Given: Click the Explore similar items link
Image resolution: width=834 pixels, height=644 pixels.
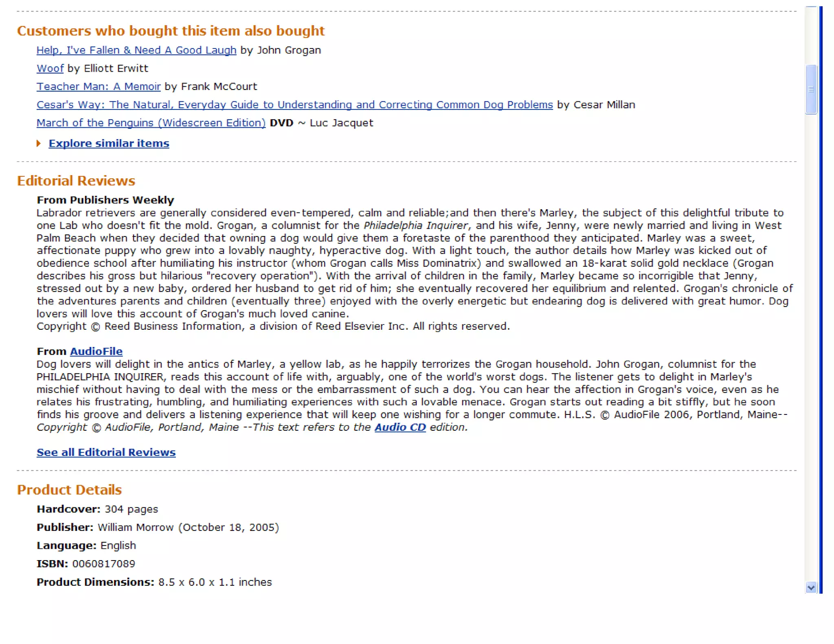Looking at the screenshot, I should click(109, 143).
